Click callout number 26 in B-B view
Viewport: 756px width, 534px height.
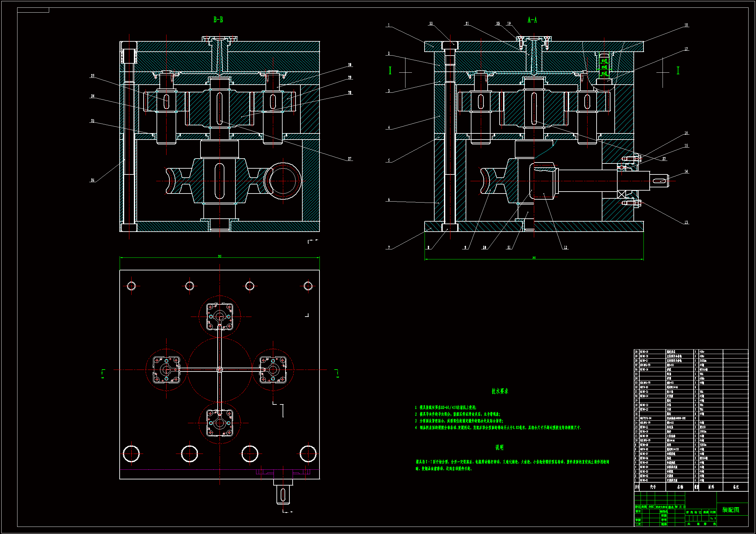tap(92, 180)
